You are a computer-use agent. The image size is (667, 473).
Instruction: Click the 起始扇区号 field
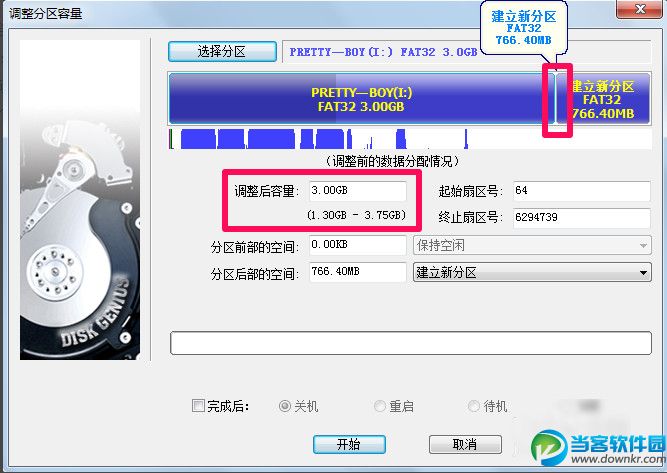(581, 191)
